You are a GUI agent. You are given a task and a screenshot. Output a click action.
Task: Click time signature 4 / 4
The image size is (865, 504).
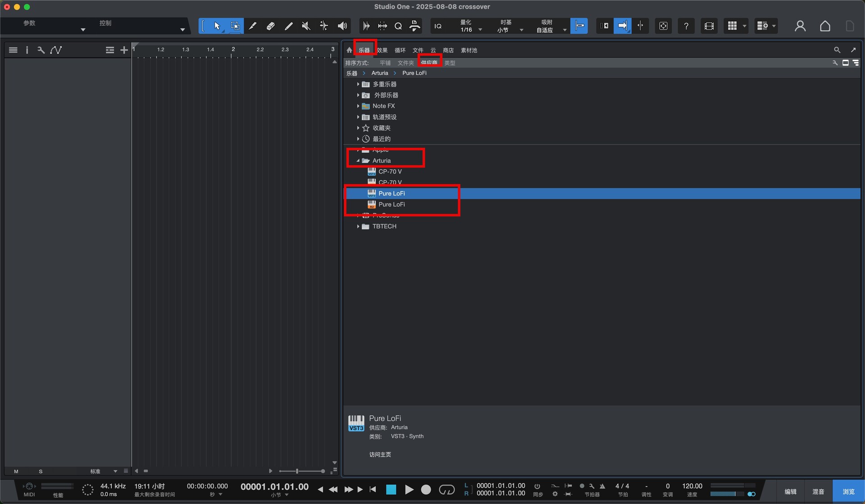(x=622, y=486)
